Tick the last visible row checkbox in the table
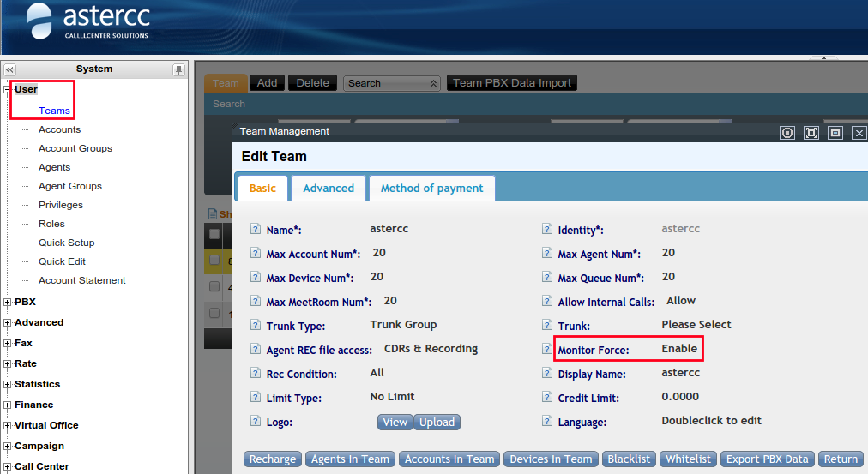The height and width of the screenshot is (474, 868). point(214,314)
